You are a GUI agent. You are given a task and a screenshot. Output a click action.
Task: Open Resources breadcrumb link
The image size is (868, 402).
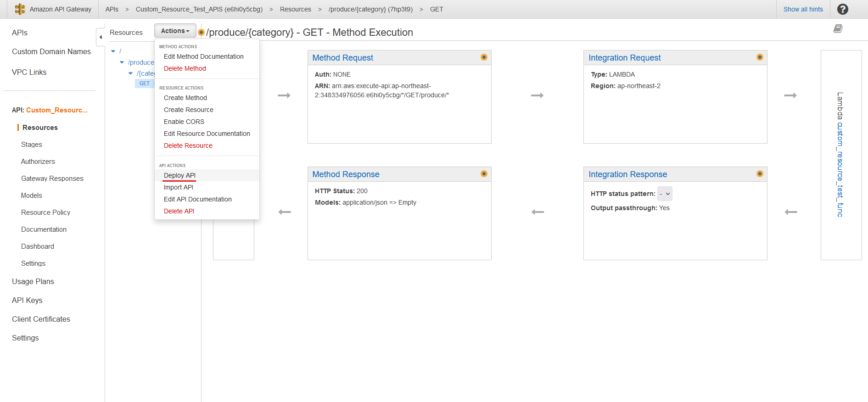(296, 9)
